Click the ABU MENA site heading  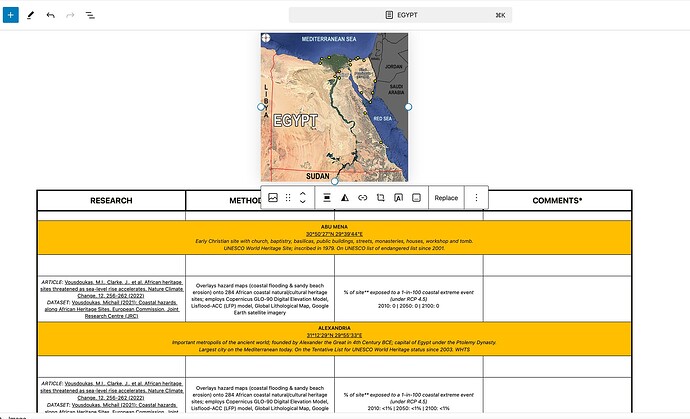(334, 227)
